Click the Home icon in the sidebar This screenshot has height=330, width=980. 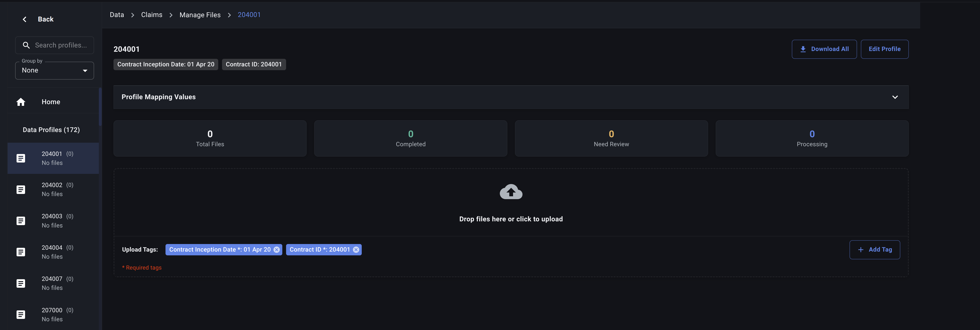pos(21,102)
